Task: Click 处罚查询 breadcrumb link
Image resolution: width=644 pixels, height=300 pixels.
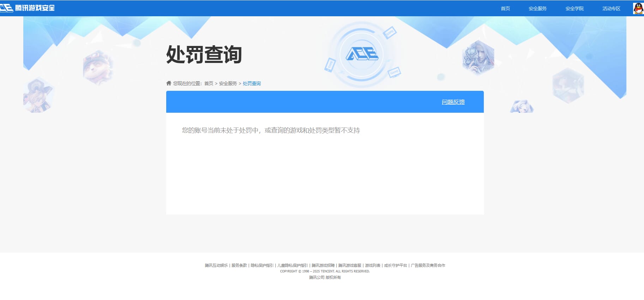Action: 252,83
